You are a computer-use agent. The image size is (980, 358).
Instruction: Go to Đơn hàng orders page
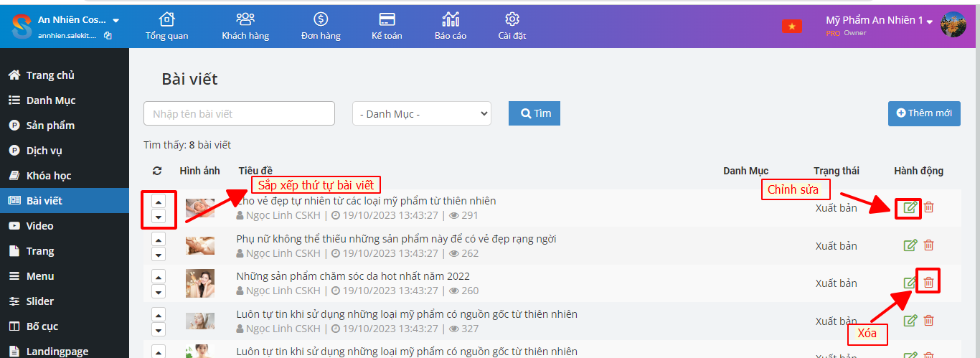point(321,26)
